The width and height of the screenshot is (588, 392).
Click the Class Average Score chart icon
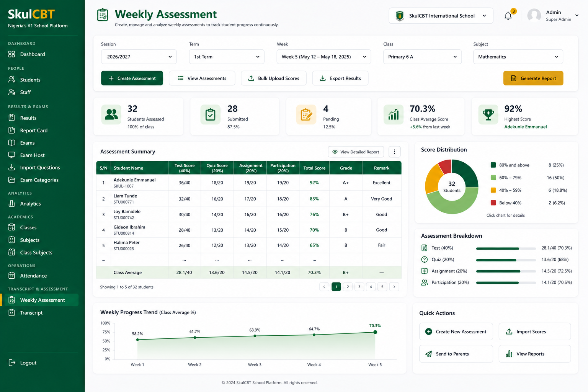394,114
